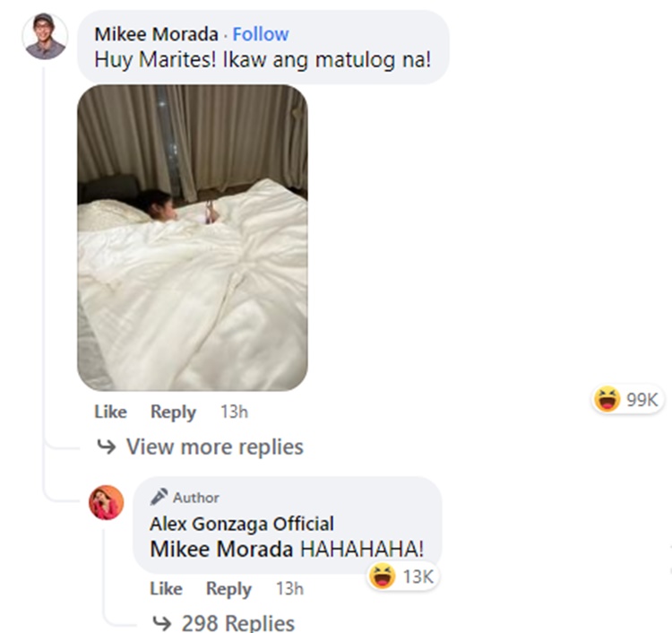This screenshot has height=633, width=672.
Task: Click the tagged Mikee Morada mention in reply
Action: [x=221, y=549]
